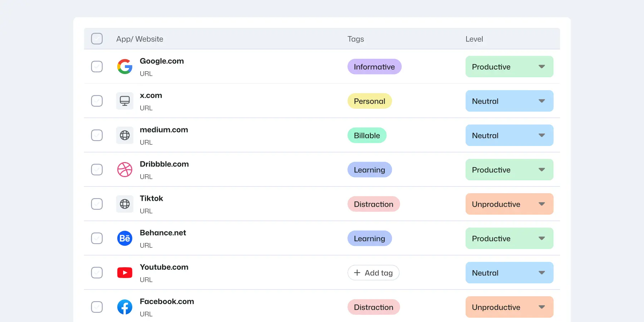
Task: Click the Level column header
Action: point(474,39)
